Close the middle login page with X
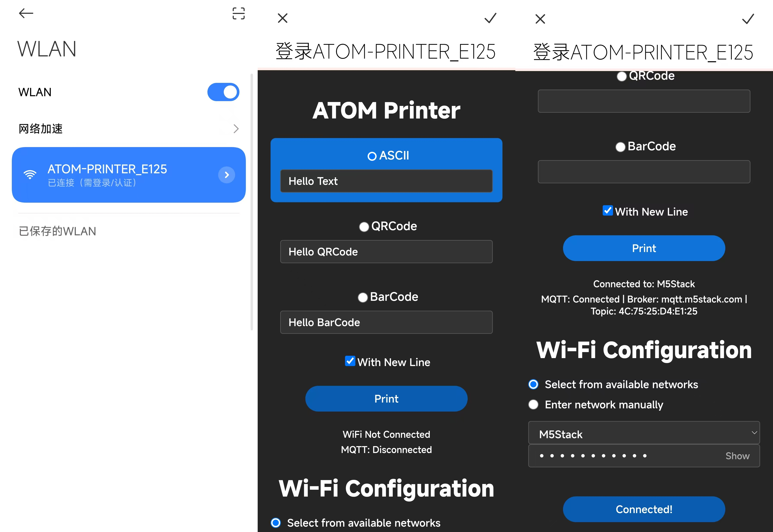Image resolution: width=773 pixels, height=532 pixels. 282,18
